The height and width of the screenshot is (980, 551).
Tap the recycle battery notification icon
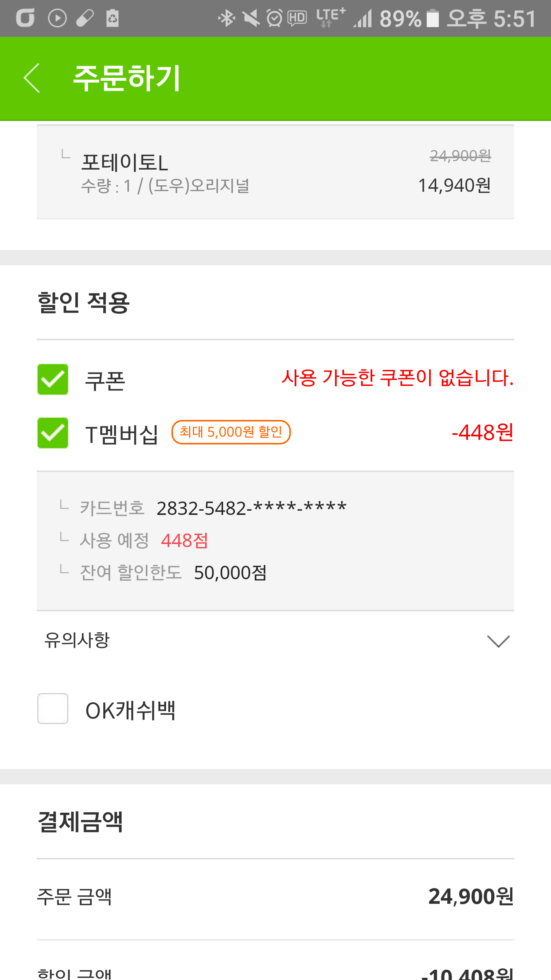pos(112,18)
